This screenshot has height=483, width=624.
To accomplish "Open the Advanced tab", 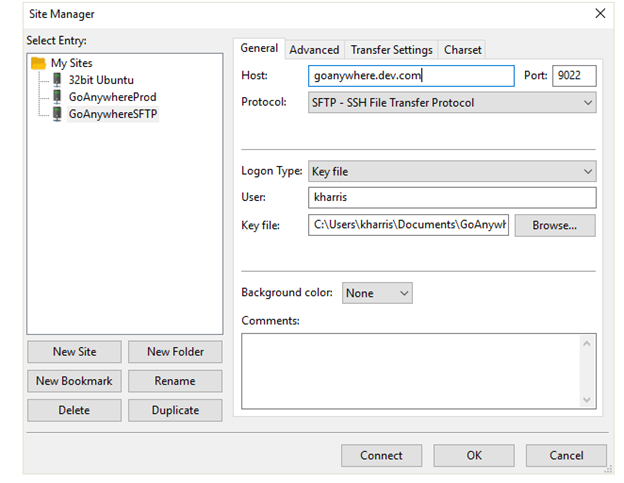I will pos(314,50).
